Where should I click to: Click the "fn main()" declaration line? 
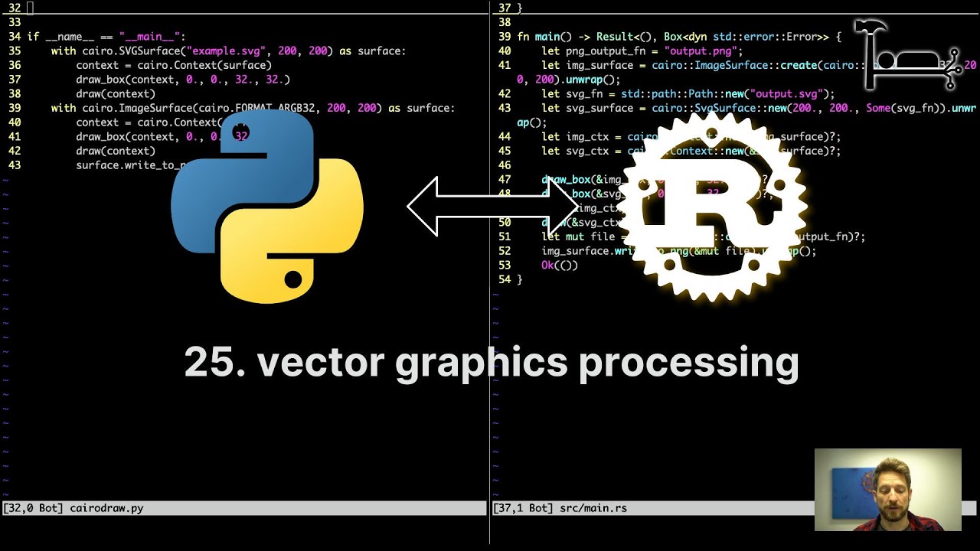[679, 37]
